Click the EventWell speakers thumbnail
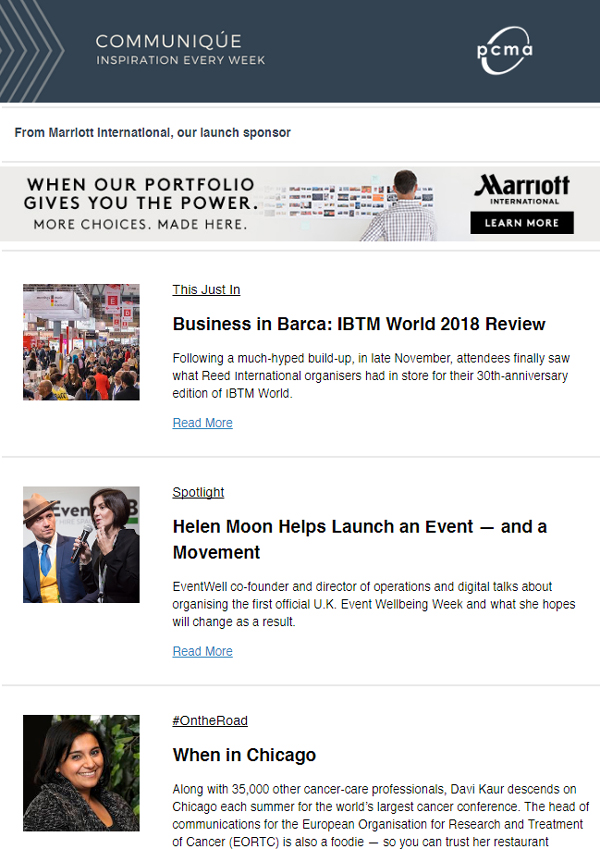600x849 pixels. point(81,545)
